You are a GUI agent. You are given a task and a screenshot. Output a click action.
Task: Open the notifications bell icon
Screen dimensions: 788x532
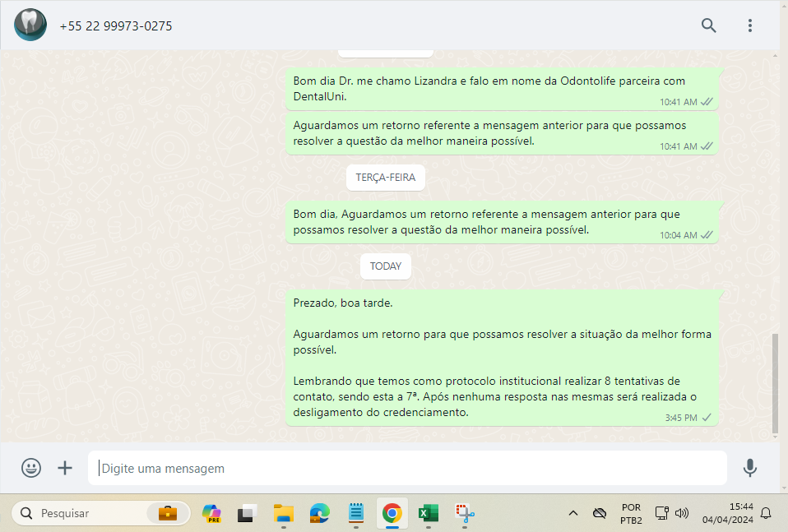[766, 513]
